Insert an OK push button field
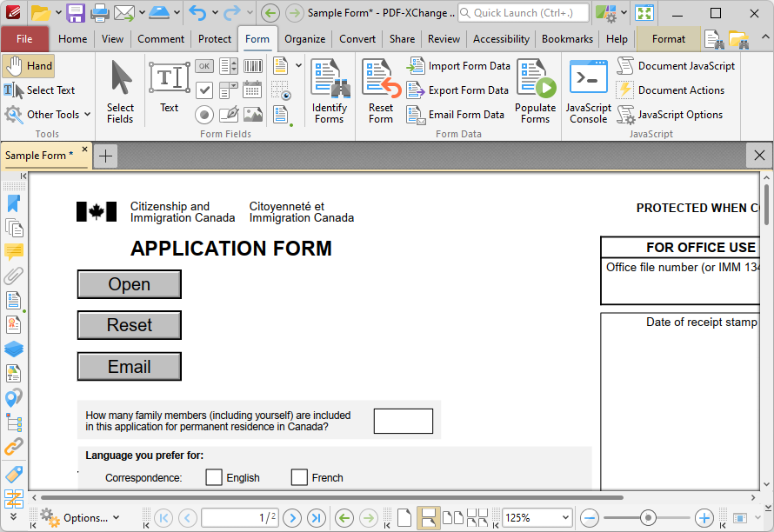The image size is (774, 532). 204,66
